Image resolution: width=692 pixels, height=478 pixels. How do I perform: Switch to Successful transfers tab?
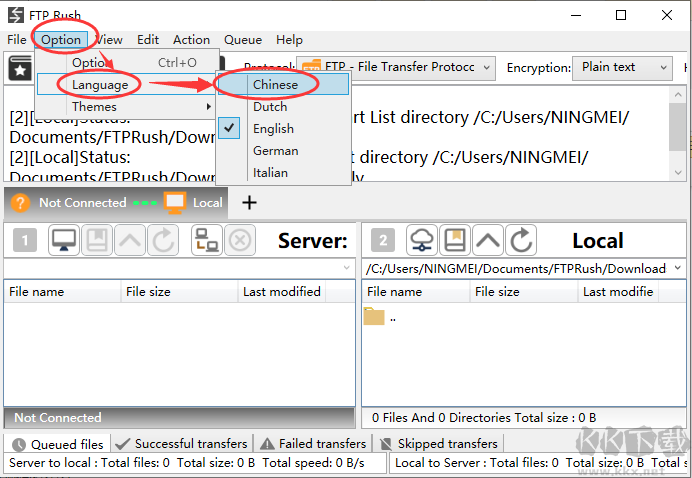(182, 444)
